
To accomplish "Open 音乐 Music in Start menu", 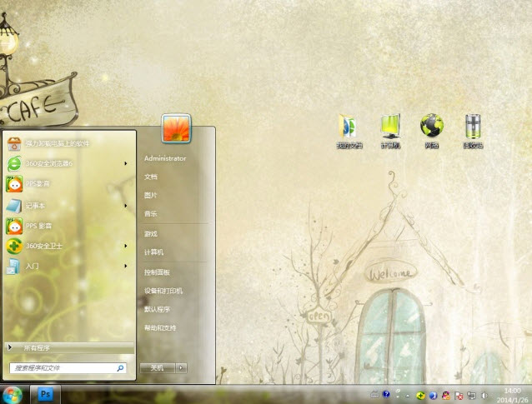I will pyautogui.click(x=151, y=213).
